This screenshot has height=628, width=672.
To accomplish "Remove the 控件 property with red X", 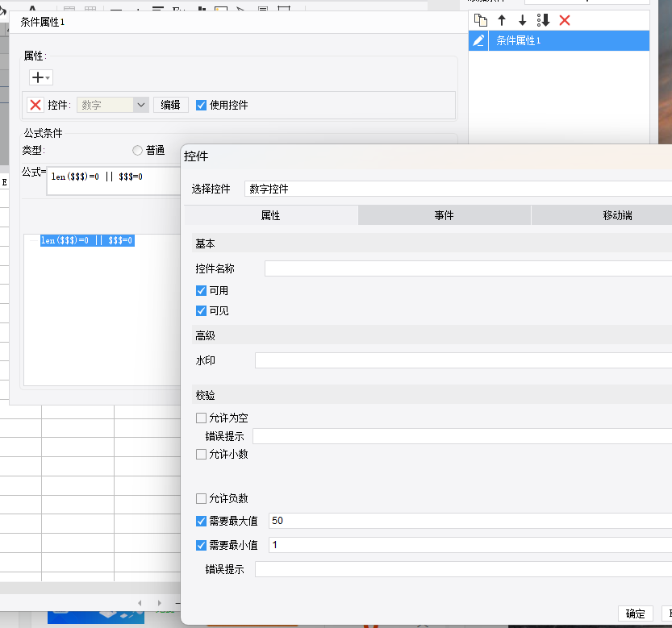I will [x=35, y=105].
